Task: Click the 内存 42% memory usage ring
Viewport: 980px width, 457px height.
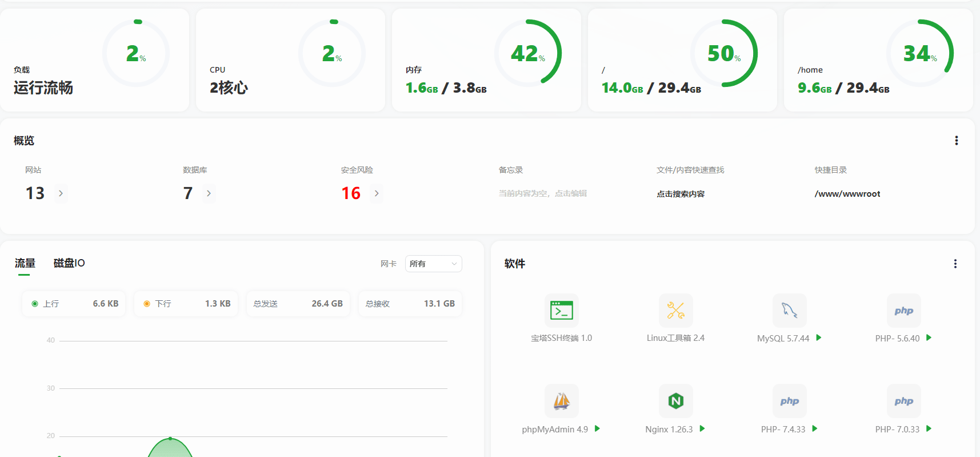Action: click(x=528, y=53)
